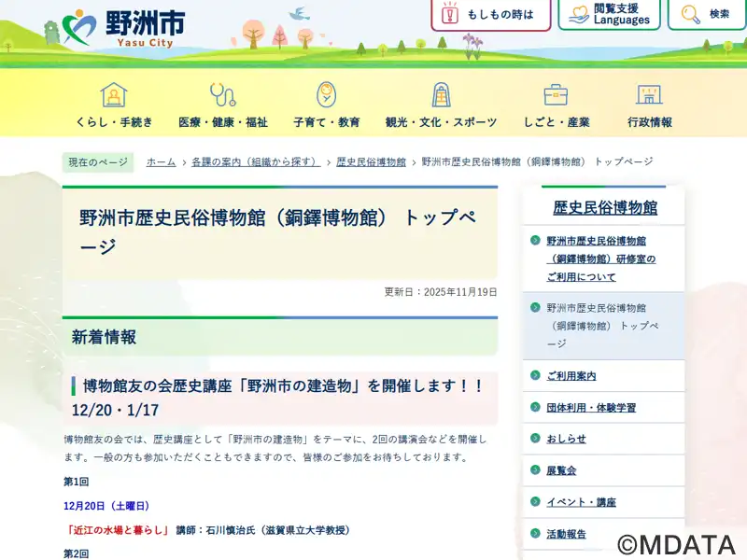
Task: Open 歴史民俗博物館 breadcrumb link
Action: point(371,161)
